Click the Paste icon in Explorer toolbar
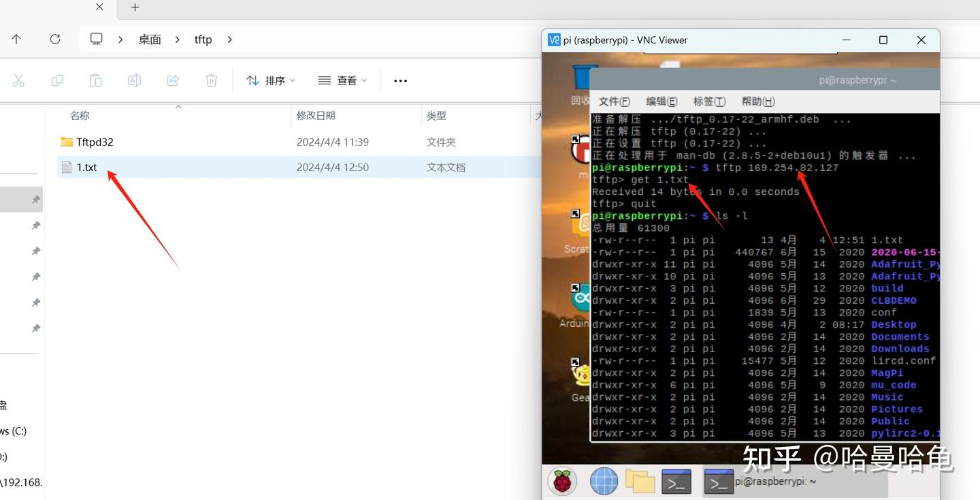 tap(95, 80)
